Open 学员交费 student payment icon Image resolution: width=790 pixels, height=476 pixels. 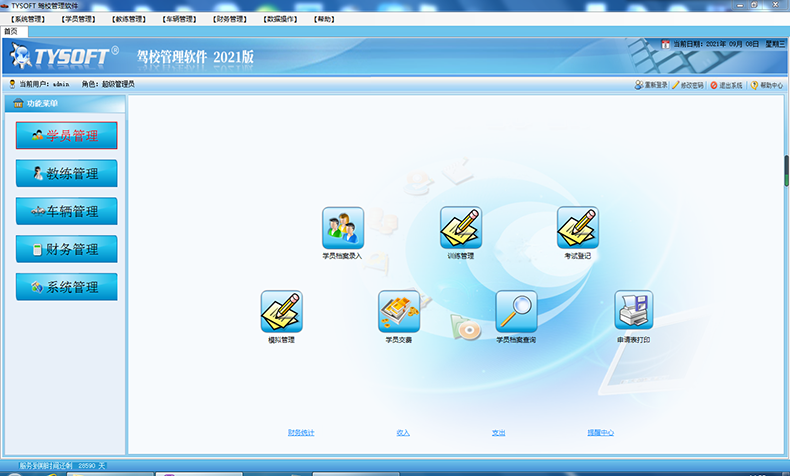coord(398,312)
